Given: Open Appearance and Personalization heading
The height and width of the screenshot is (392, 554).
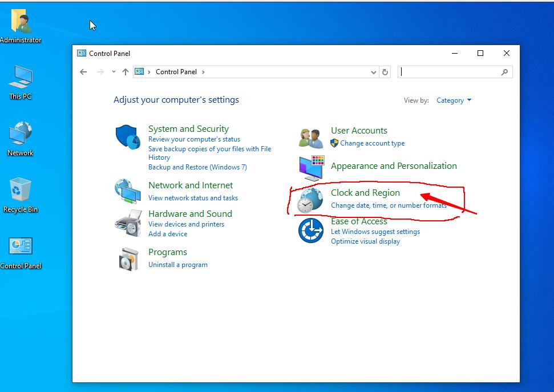Looking at the screenshot, I should (394, 166).
